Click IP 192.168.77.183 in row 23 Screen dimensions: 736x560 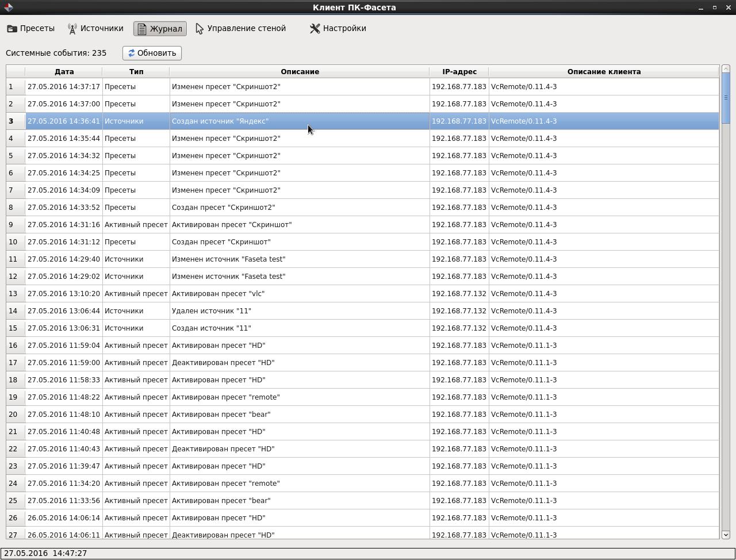(x=459, y=466)
